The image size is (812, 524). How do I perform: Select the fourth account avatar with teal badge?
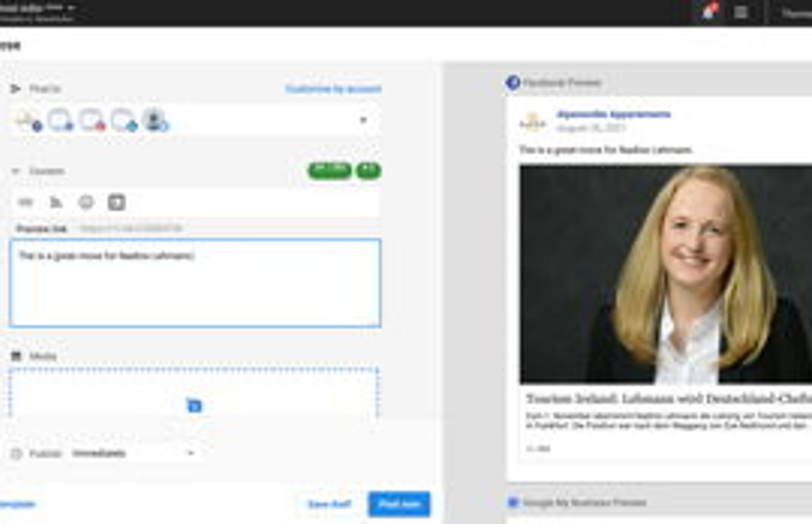(x=124, y=120)
